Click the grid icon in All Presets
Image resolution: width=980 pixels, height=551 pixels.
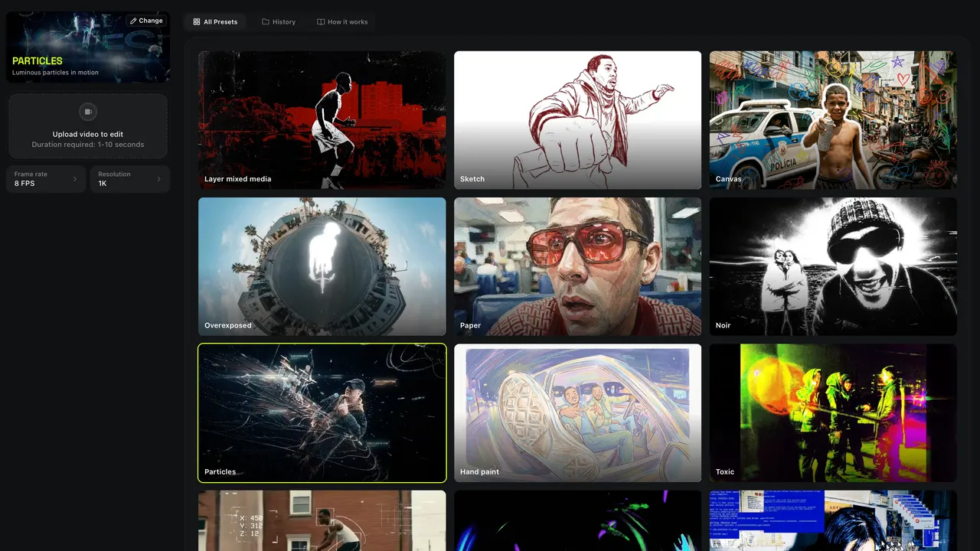click(x=197, y=22)
